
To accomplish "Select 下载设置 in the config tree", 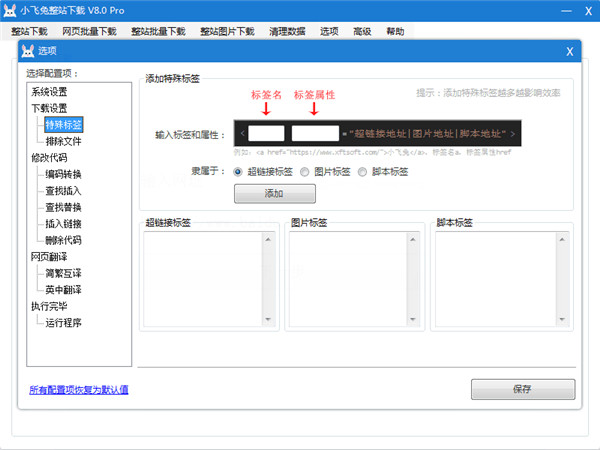I will pos(49,108).
